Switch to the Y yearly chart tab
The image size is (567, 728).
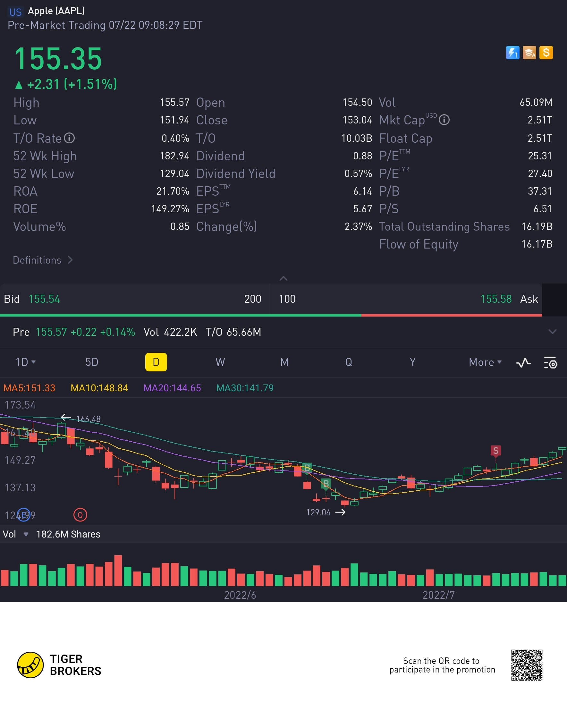[x=413, y=362]
